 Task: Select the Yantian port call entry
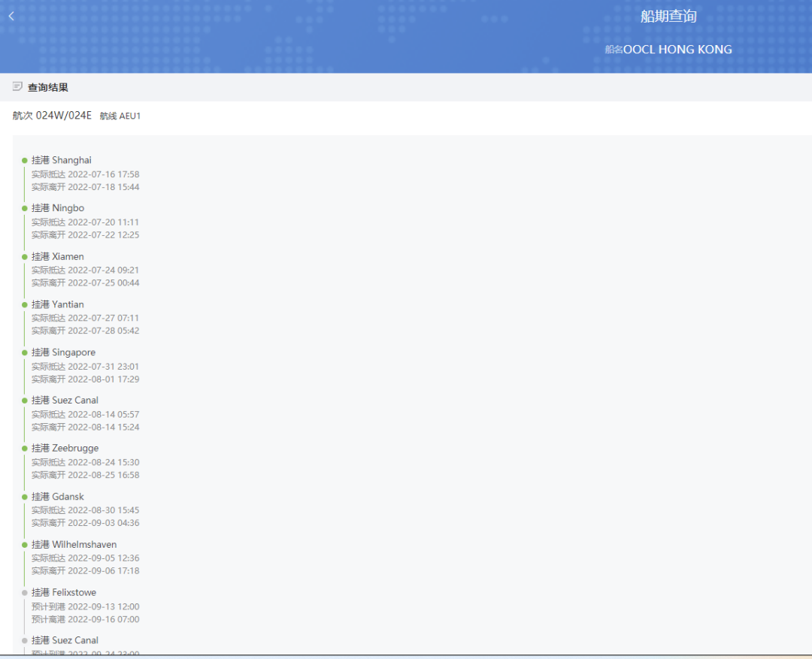[57, 304]
